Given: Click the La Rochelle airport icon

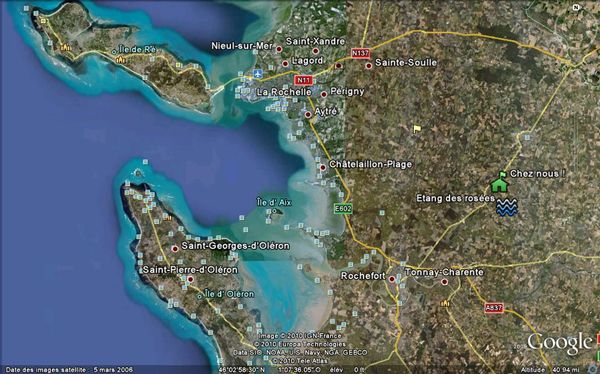Looking at the screenshot, I should (x=258, y=73).
